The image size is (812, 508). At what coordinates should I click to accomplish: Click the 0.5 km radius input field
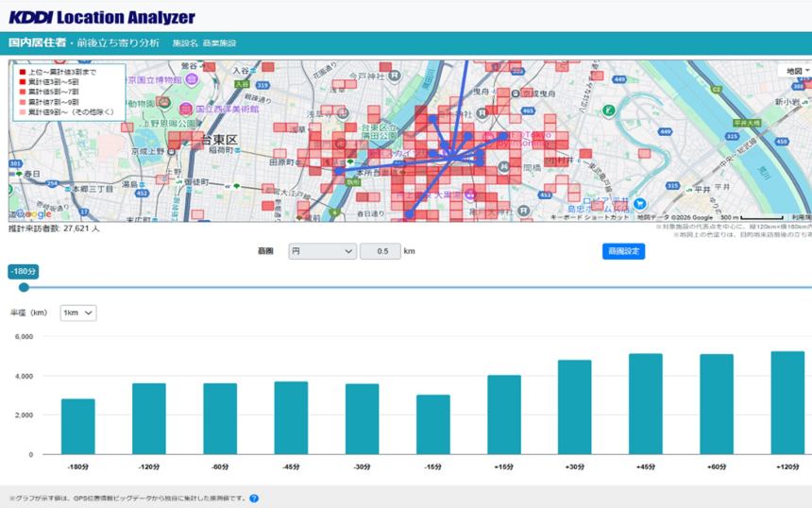pyautogui.click(x=381, y=251)
